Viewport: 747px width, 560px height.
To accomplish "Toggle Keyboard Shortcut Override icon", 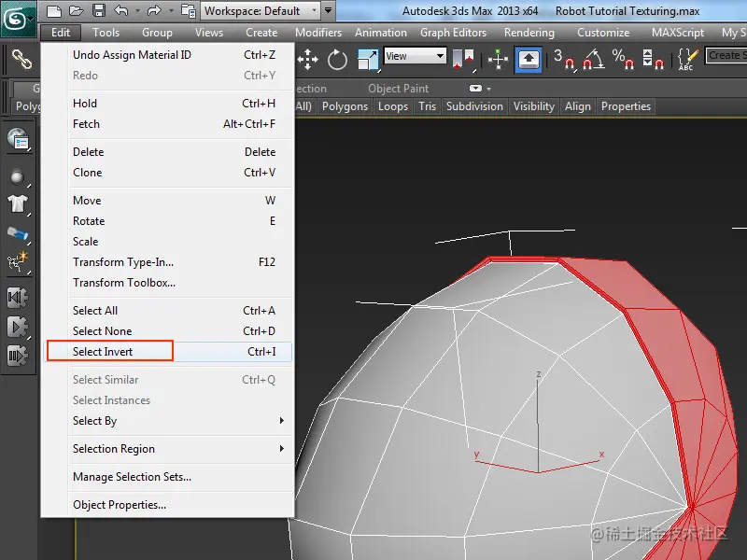I will pyautogui.click(x=529, y=60).
